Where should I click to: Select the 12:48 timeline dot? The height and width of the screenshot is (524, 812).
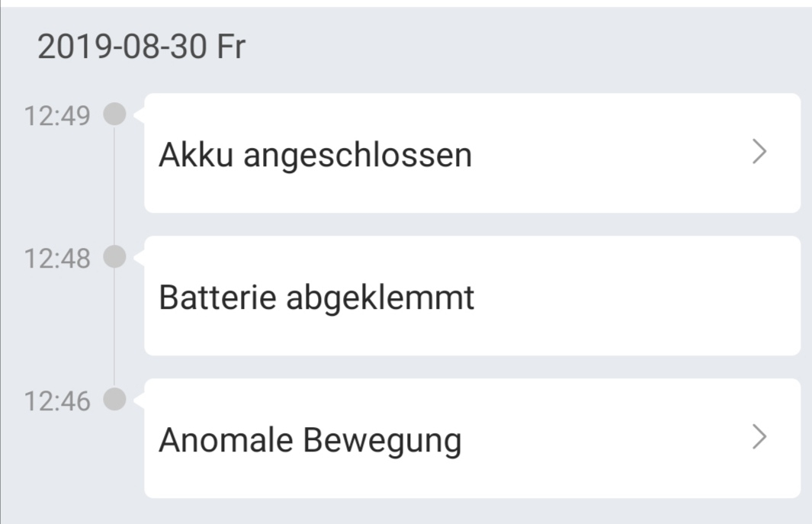tap(114, 258)
